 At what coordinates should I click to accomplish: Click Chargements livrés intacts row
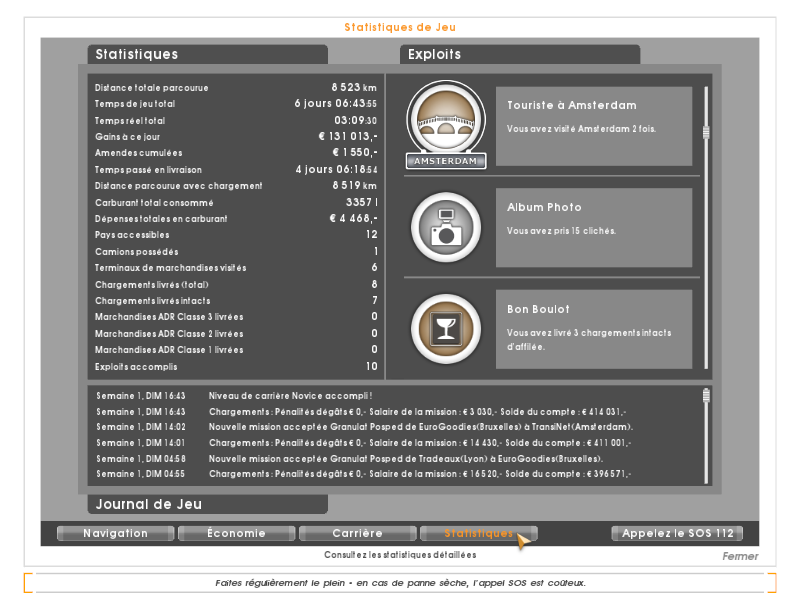tap(236, 301)
